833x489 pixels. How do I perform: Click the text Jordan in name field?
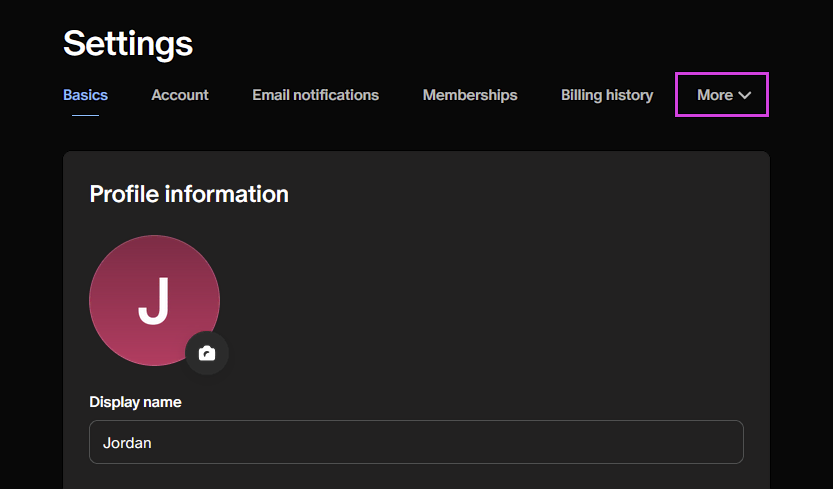127,442
